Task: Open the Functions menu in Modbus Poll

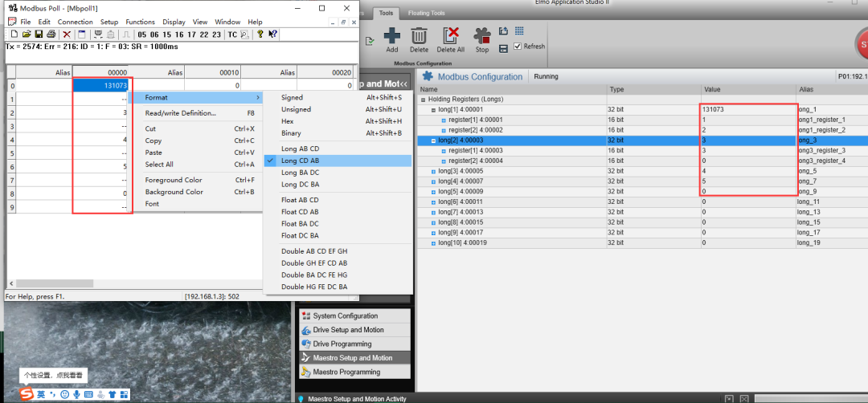Action: [x=140, y=22]
